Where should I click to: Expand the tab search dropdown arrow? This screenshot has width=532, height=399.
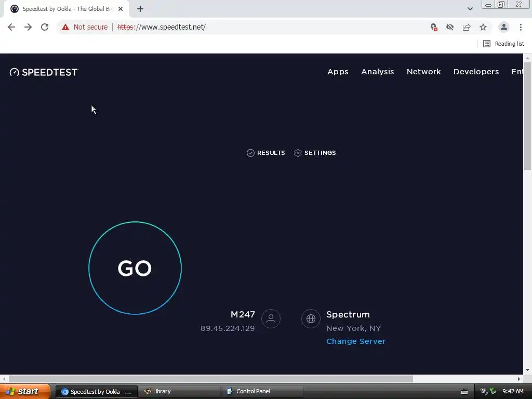click(470, 9)
